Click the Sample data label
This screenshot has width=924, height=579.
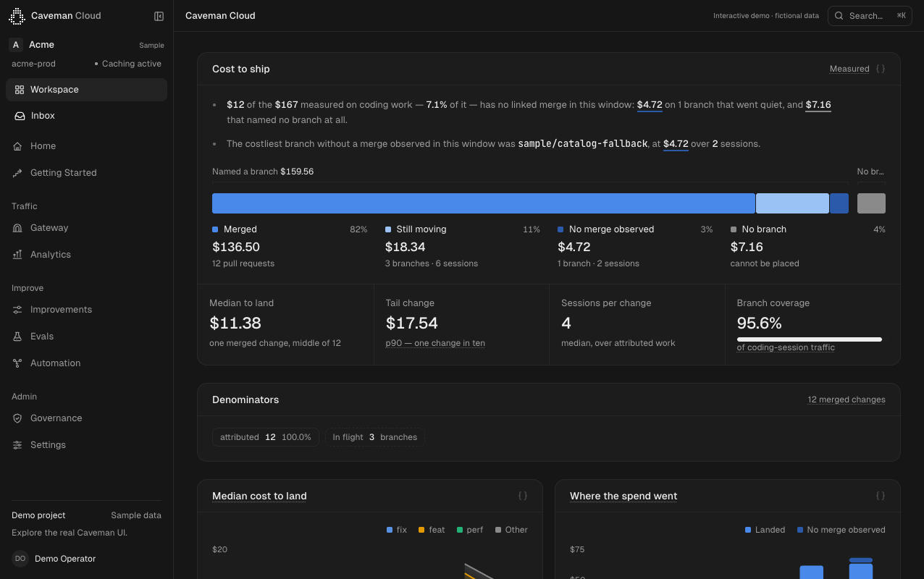(x=136, y=515)
